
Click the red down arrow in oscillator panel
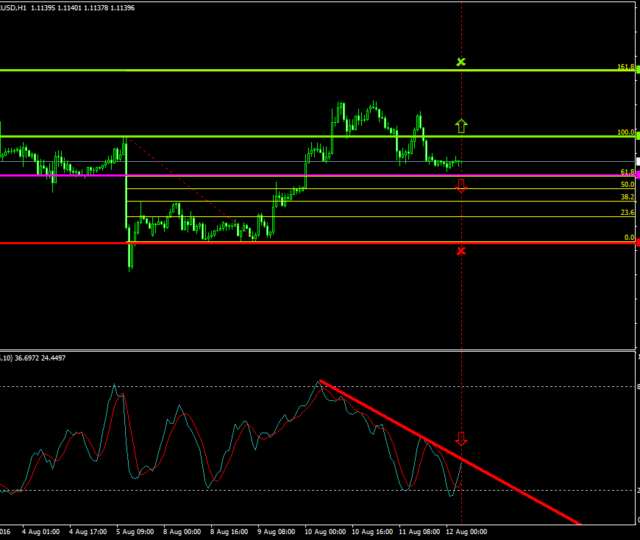tap(461, 438)
